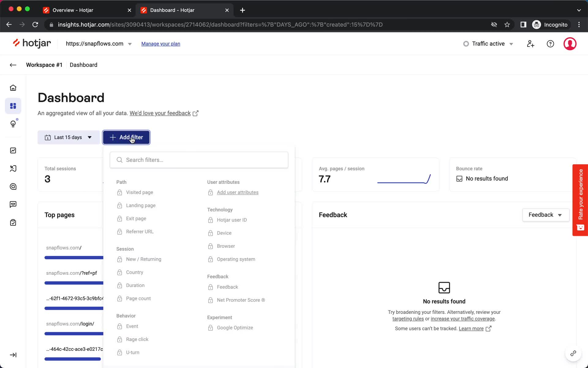This screenshot has width=588, height=368.
Task: Open the user invite icon
Action: pos(530,44)
